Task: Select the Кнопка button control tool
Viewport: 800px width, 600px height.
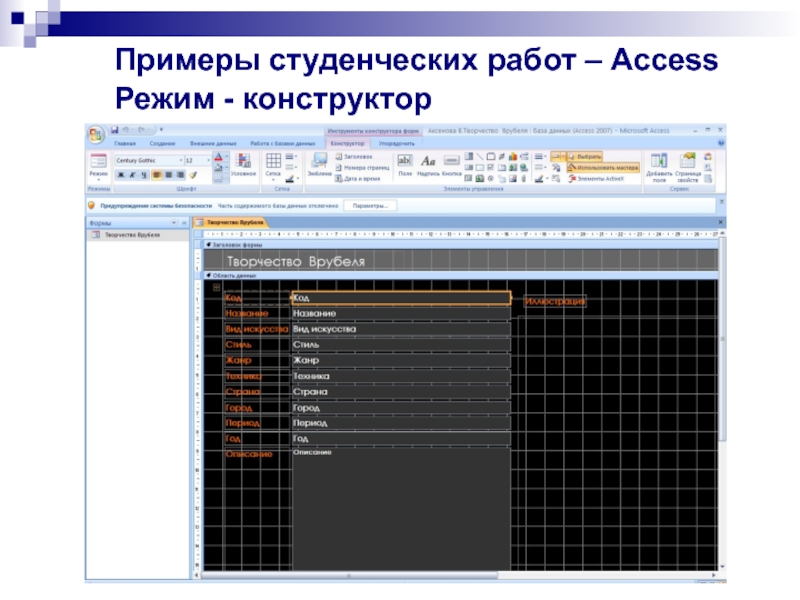Action: click(x=452, y=165)
